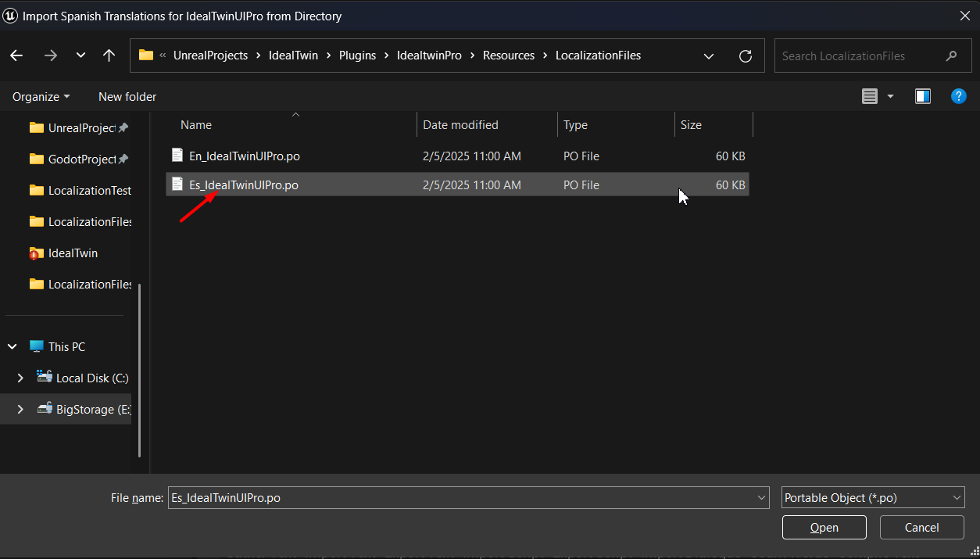The height and width of the screenshot is (559, 980).
Task: Expand the Local Disk (C:) tree node
Action: 20,378
